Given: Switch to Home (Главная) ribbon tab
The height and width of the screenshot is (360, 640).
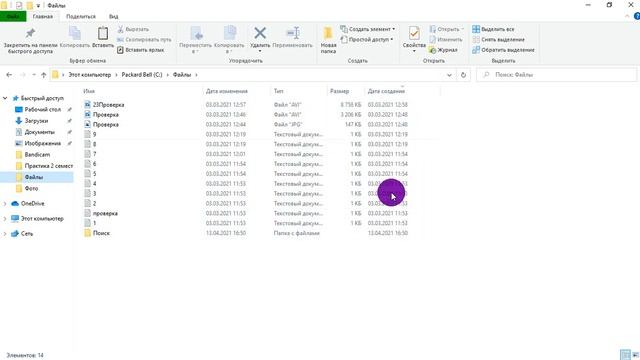Looking at the screenshot, I should (x=43, y=16).
